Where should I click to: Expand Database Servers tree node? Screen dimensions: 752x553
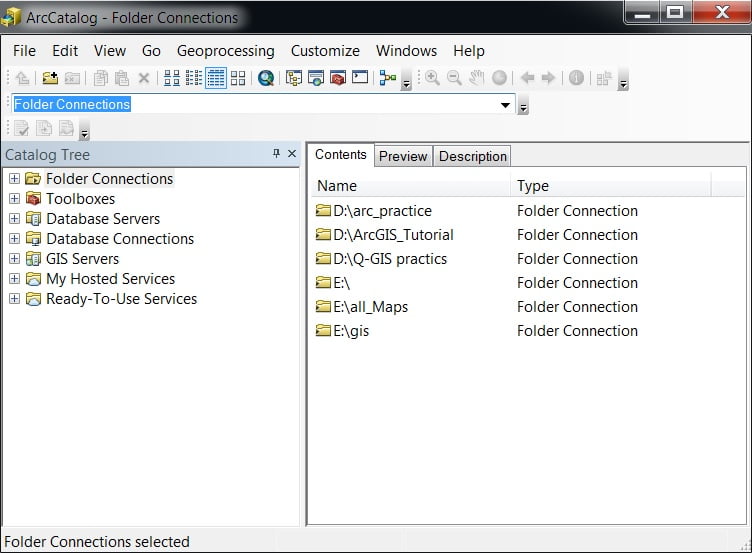pyautogui.click(x=14, y=219)
